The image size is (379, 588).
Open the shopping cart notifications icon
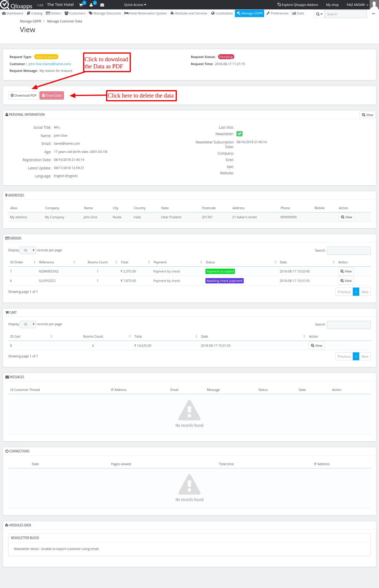(81, 5)
